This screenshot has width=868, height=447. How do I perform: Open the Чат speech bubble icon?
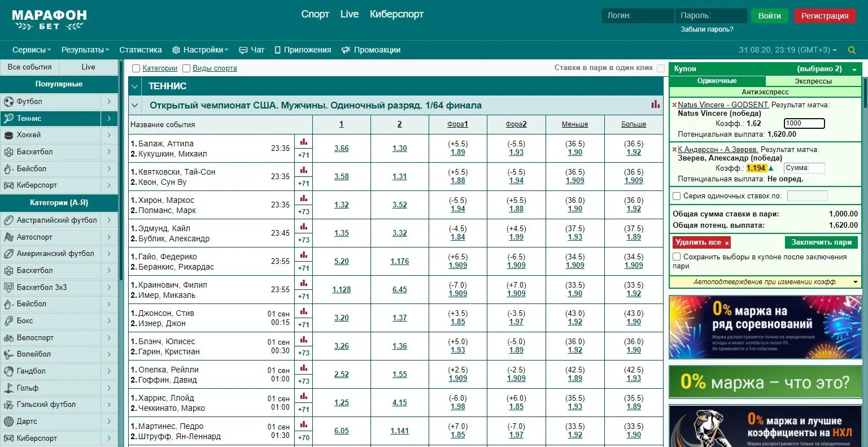[243, 50]
